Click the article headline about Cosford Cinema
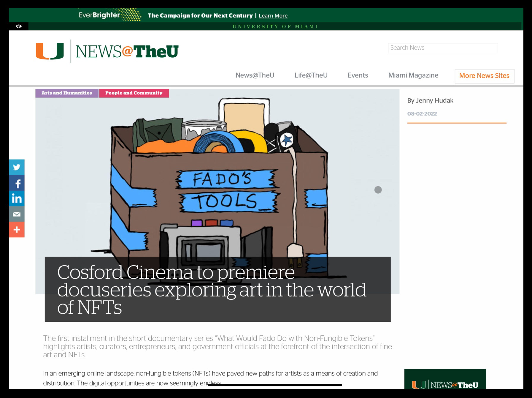 point(212,289)
